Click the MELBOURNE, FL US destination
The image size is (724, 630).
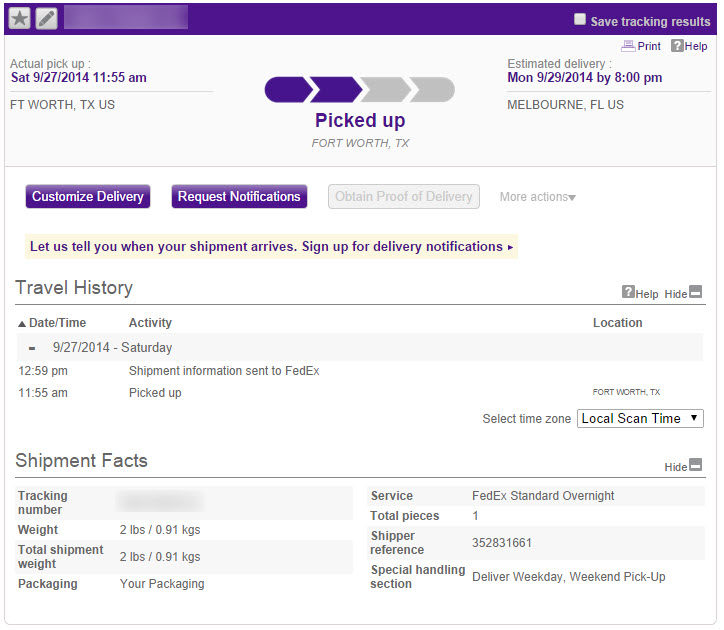[565, 105]
